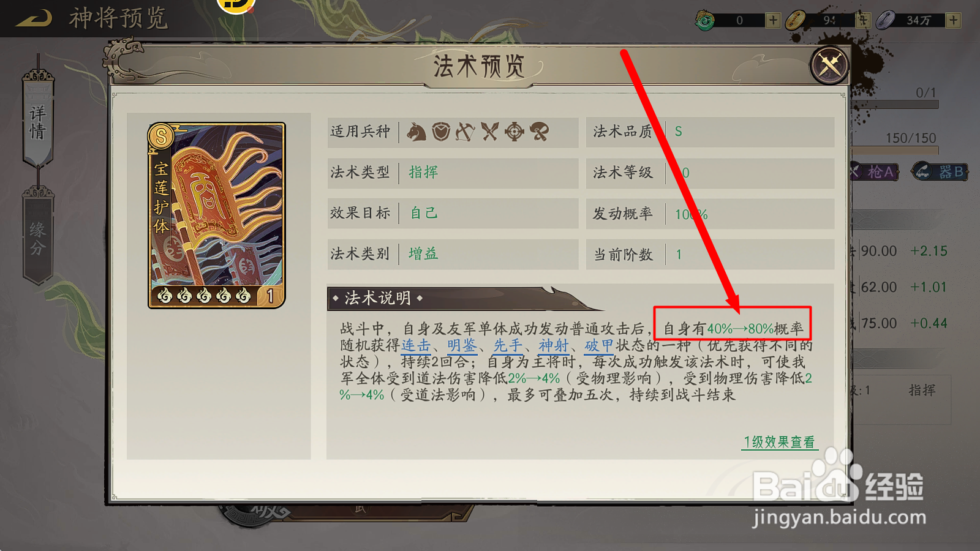The height and width of the screenshot is (551, 980).
Task: Open the 缘分 side tab
Action: pos(38,238)
